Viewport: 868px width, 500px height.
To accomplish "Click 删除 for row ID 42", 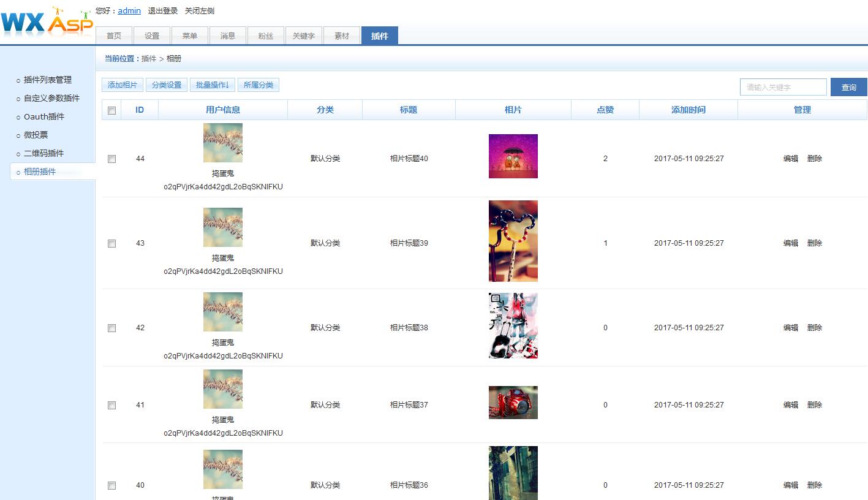I will coord(815,327).
